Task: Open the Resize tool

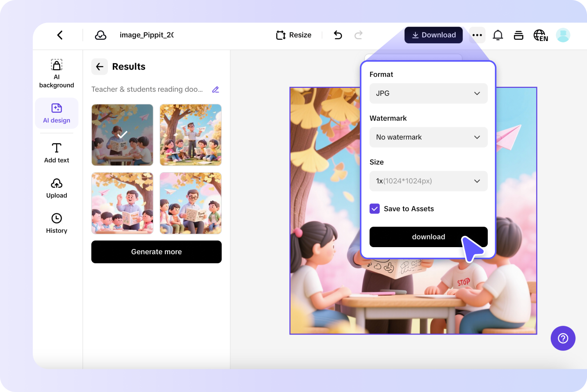Action: [293, 35]
